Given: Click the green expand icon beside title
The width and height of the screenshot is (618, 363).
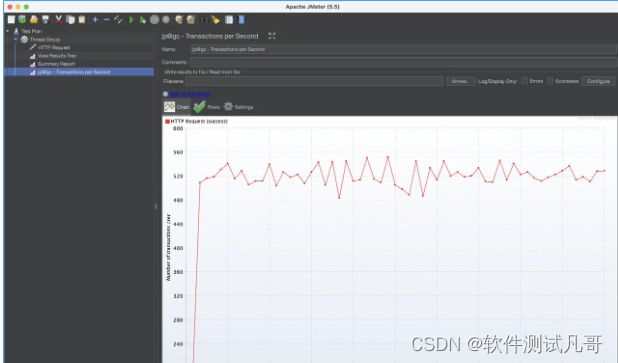Looking at the screenshot, I should [x=272, y=36].
